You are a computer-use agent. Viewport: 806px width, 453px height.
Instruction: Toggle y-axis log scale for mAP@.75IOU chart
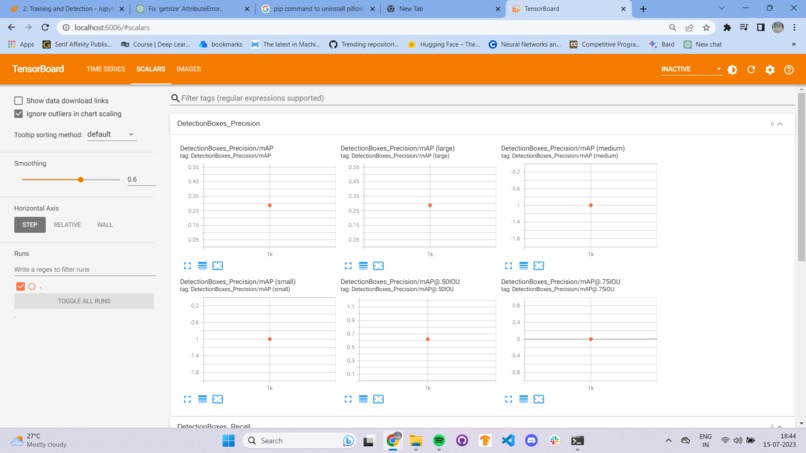[524, 399]
